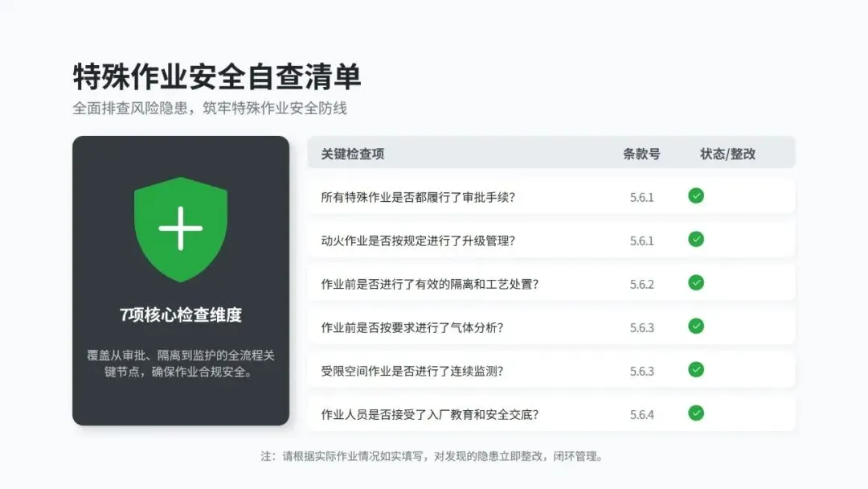
Task: Click the check mark for 入厂教育 row
Action: 696,413
